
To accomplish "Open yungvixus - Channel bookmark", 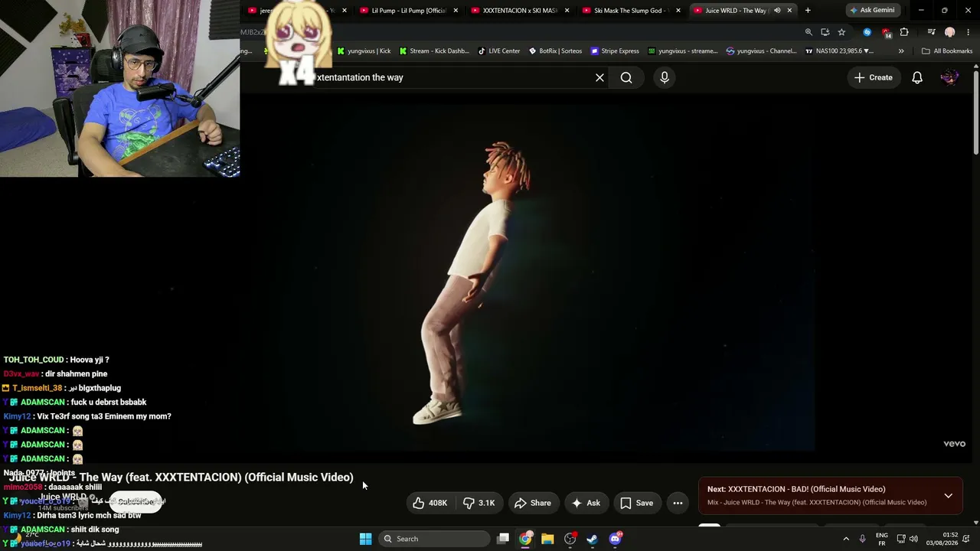I will (761, 51).
